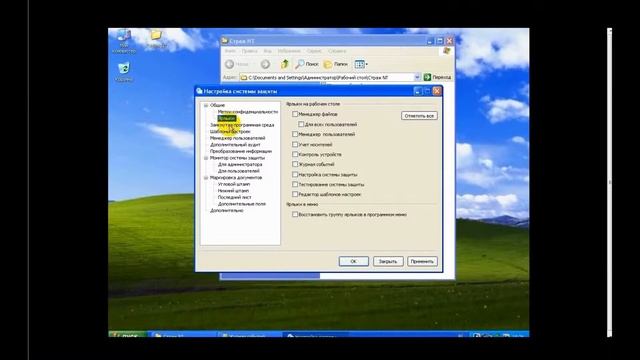This screenshot has height=360, width=640.
Task: Collapse the Монитор системы защиты node
Action: pyautogui.click(x=206, y=158)
